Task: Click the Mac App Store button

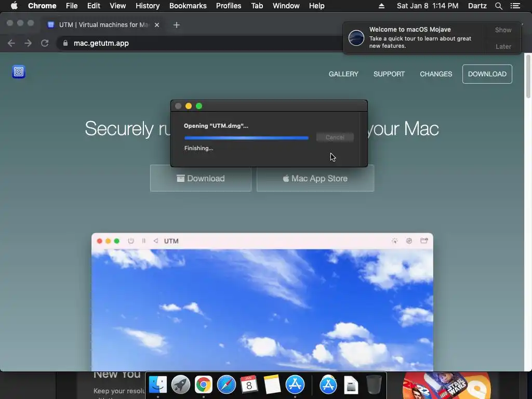Action: (x=315, y=179)
